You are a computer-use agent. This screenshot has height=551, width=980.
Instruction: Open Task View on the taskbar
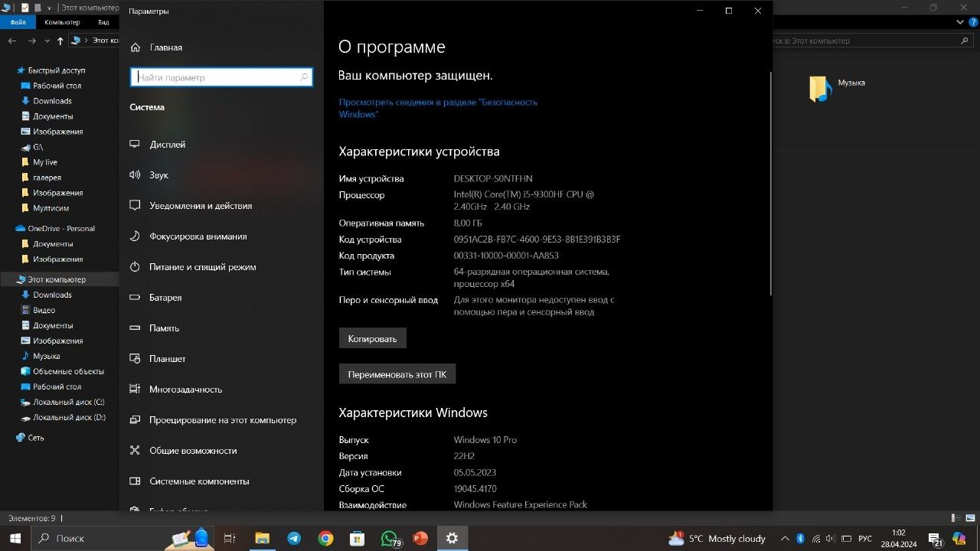point(229,538)
